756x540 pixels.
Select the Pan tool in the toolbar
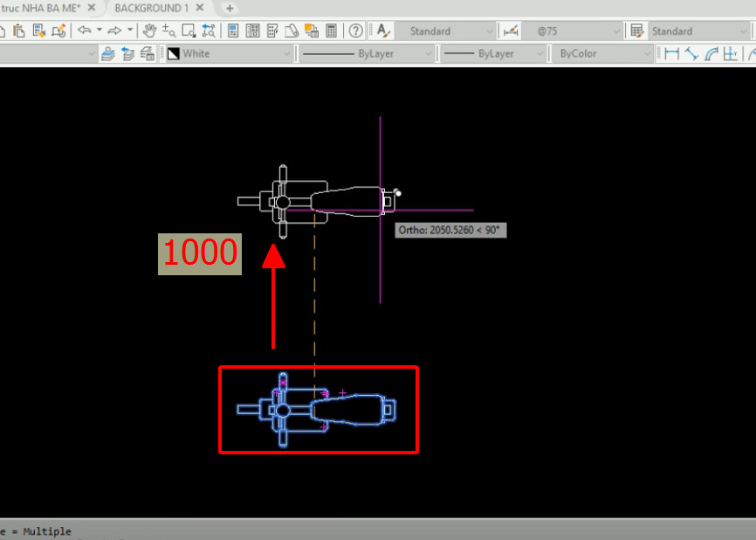150,31
